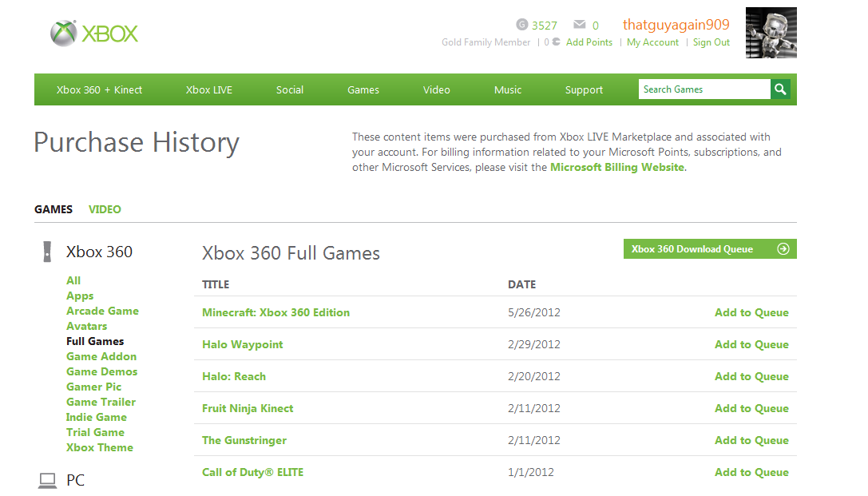Image resolution: width=868 pixels, height=496 pixels.
Task: Click the PC laptop icon
Action: tap(48, 480)
